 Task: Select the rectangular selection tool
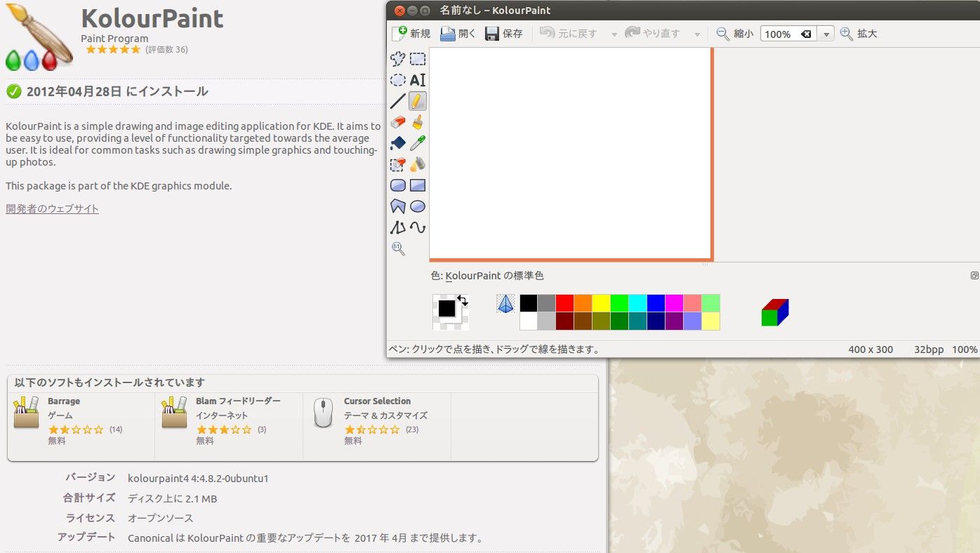(418, 59)
